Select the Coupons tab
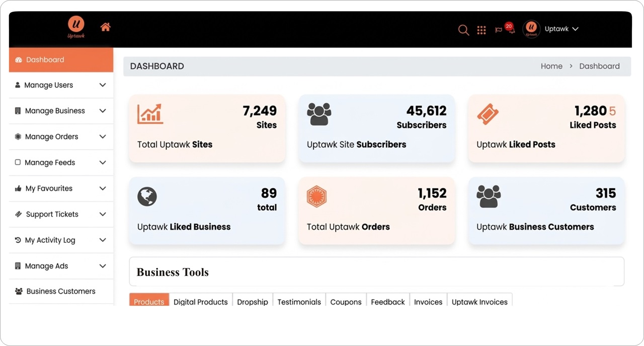644x346 pixels. [x=346, y=302]
